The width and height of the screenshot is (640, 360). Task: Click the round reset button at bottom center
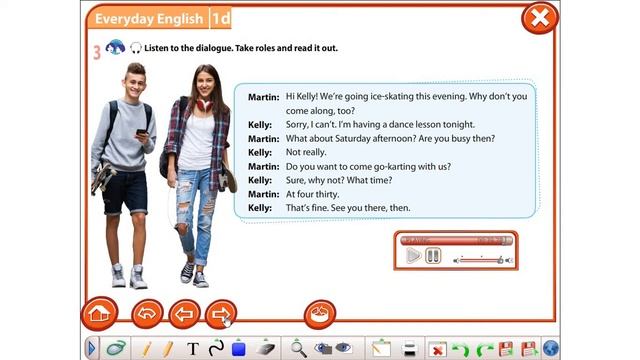click(320, 314)
